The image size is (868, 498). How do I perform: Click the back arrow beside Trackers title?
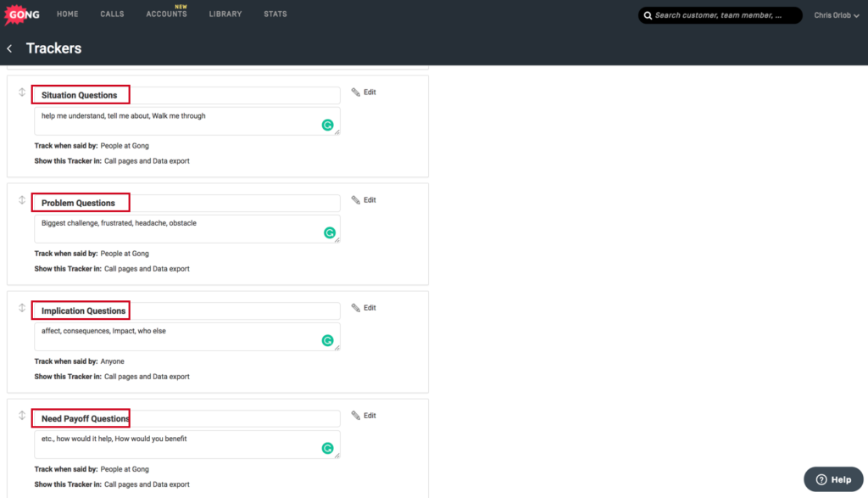[9, 48]
